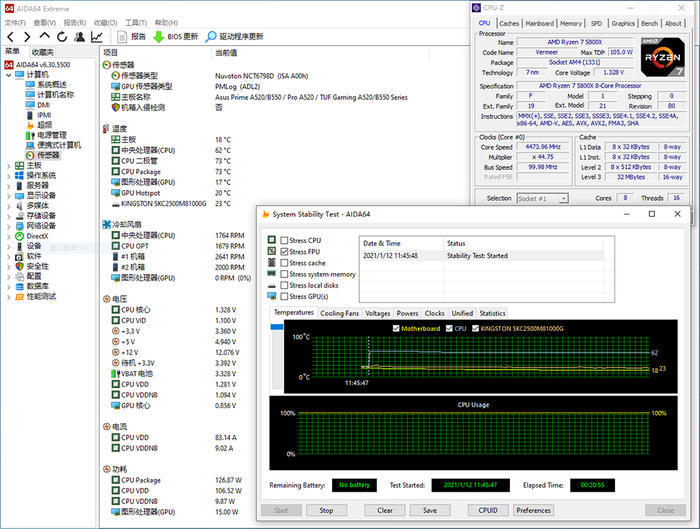Expand the 服务器 tree node
Screen dimensions: 700x529
pos(8,186)
